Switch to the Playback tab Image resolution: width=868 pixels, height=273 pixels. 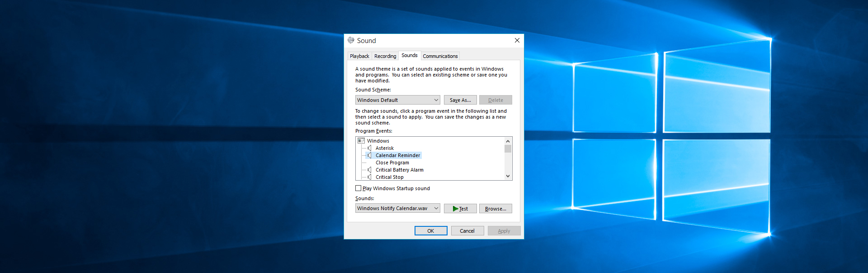(359, 56)
